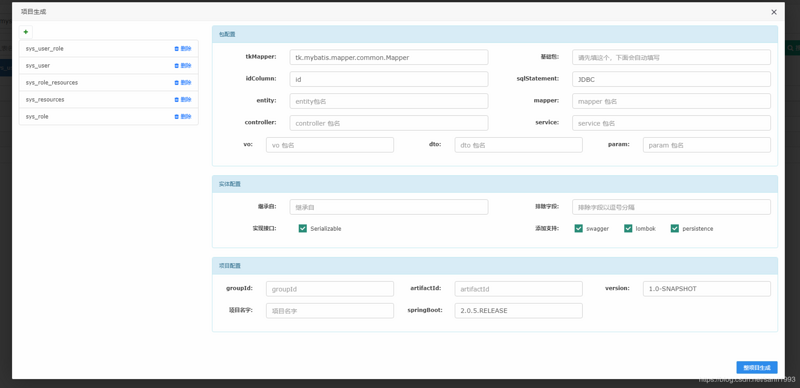Focus the mapper package field
Image resolution: width=800 pixels, height=388 pixels.
[671, 101]
